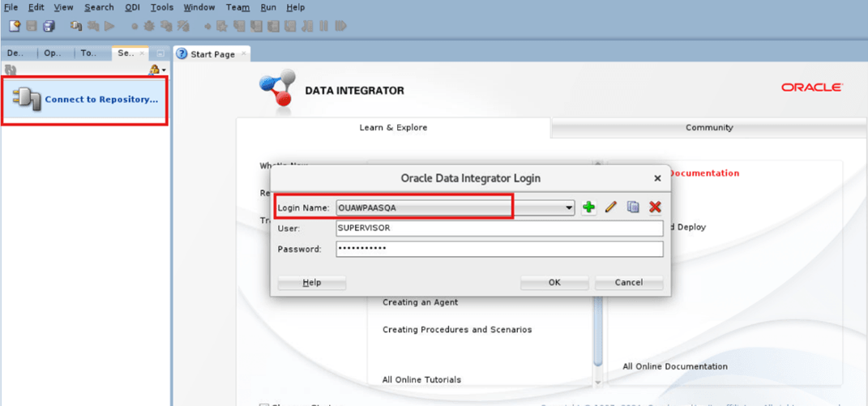868x406 pixels.
Task: Open the Tools menu
Action: (161, 8)
